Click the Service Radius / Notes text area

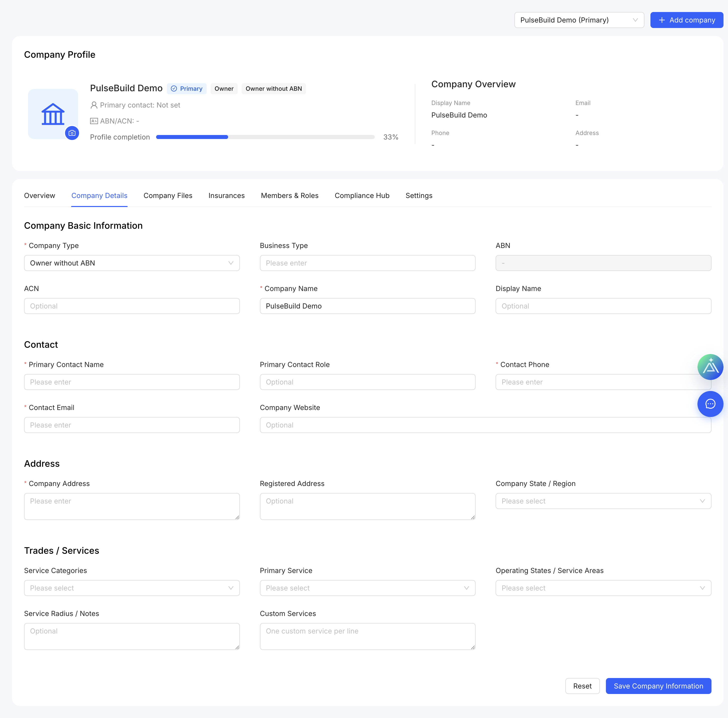coord(132,637)
